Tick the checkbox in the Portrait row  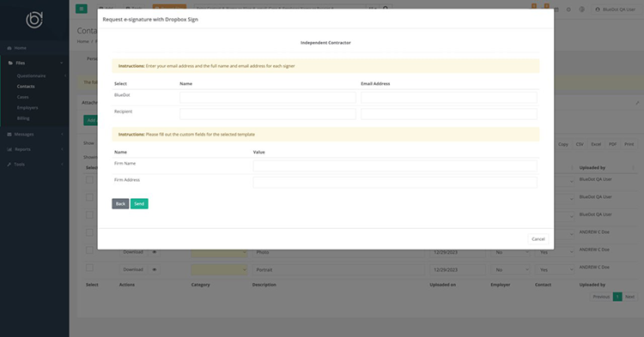(89, 268)
